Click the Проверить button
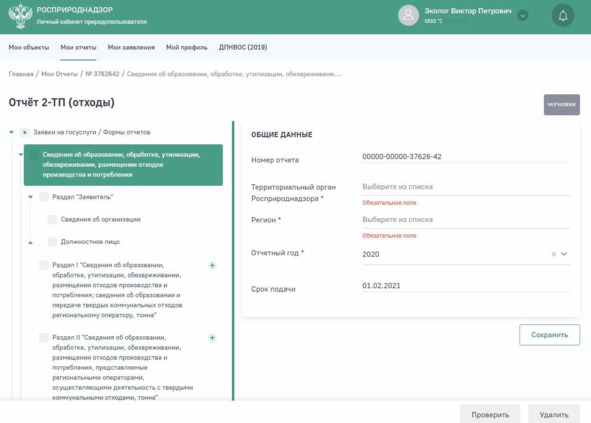This screenshot has height=423, width=591. coord(490,414)
